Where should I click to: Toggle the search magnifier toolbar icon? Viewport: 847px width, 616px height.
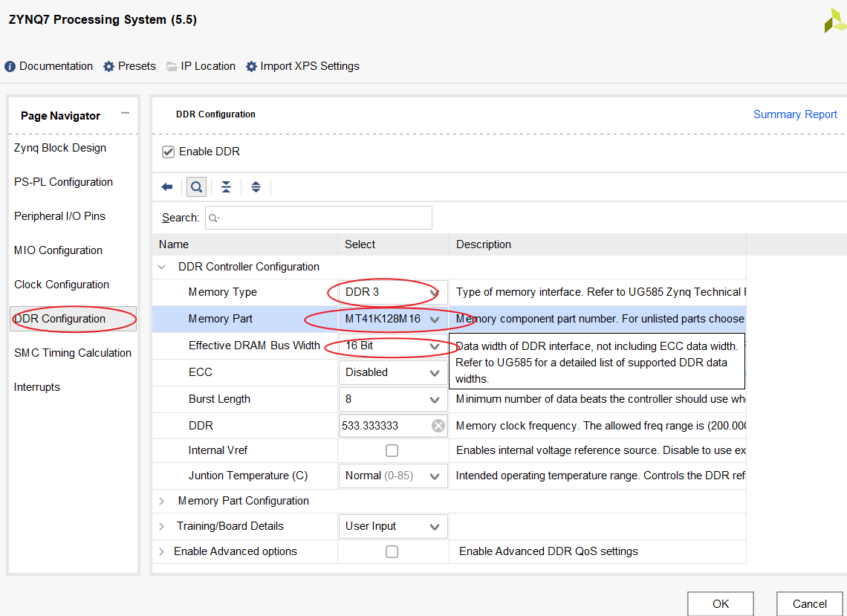pos(197,187)
